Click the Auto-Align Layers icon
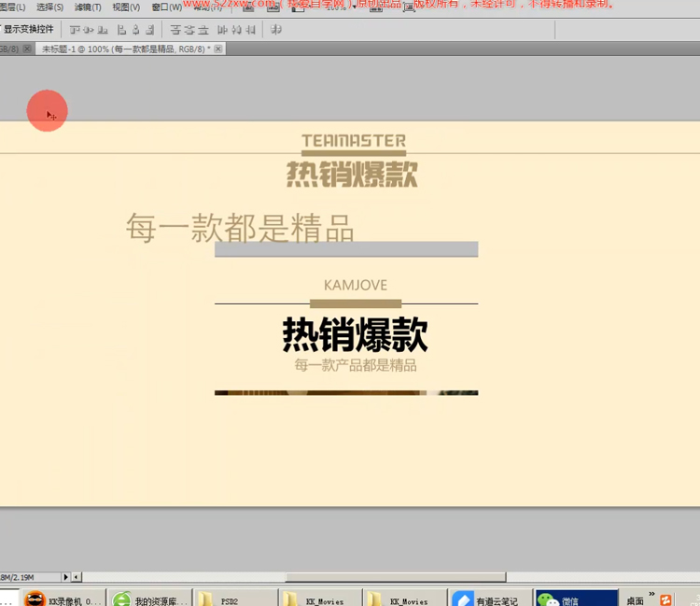The image size is (700, 606). click(x=276, y=30)
